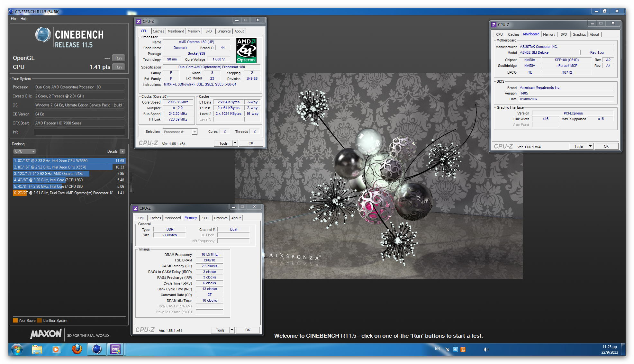
Task: Click the Your Score orange legend swatch
Action: (x=15, y=321)
